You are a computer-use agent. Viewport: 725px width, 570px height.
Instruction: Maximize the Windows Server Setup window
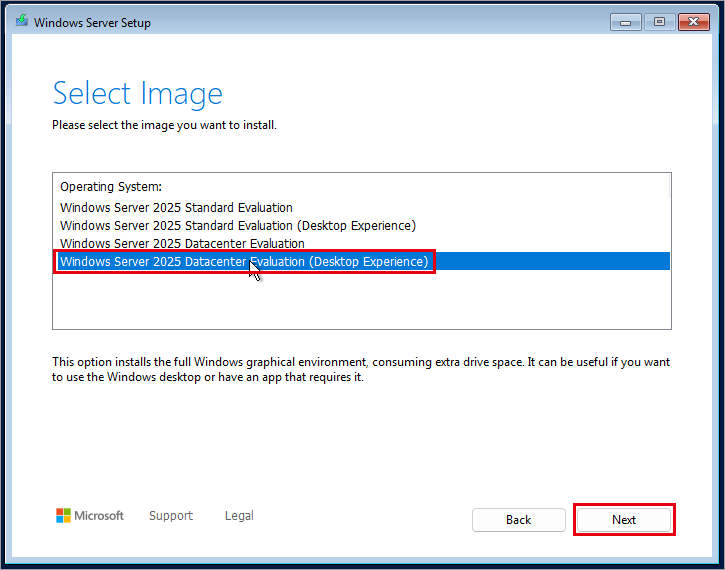pos(659,22)
